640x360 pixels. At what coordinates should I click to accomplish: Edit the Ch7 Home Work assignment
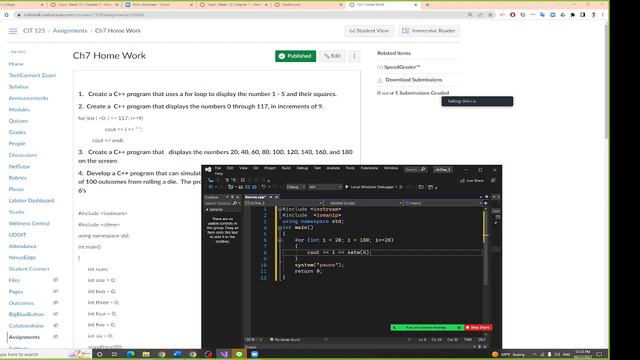point(332,56)
